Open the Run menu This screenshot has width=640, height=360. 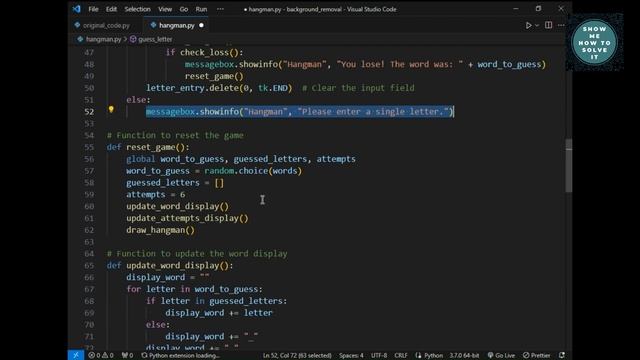coord(201,9)
